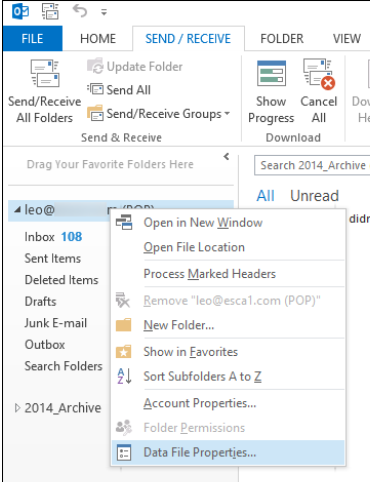Collapse the leo@ POP account tree
The height and width of the screenshot is (482, 370).
click(17, 210)
